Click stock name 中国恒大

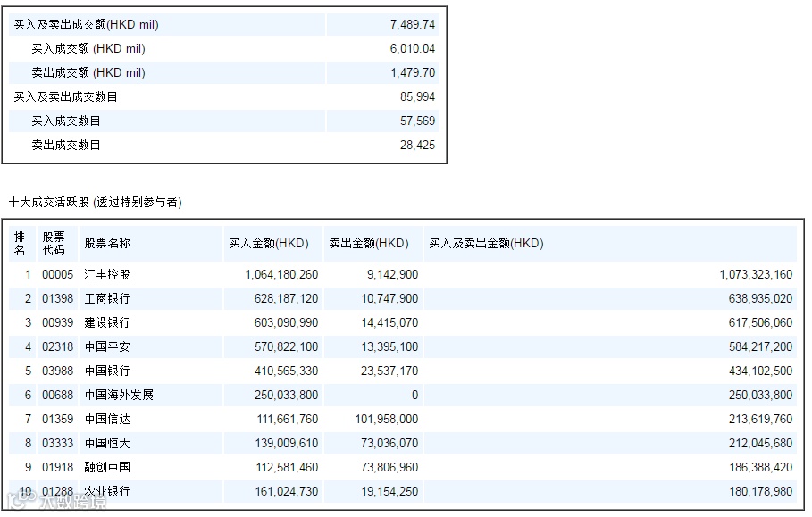[x=107, y=444]
